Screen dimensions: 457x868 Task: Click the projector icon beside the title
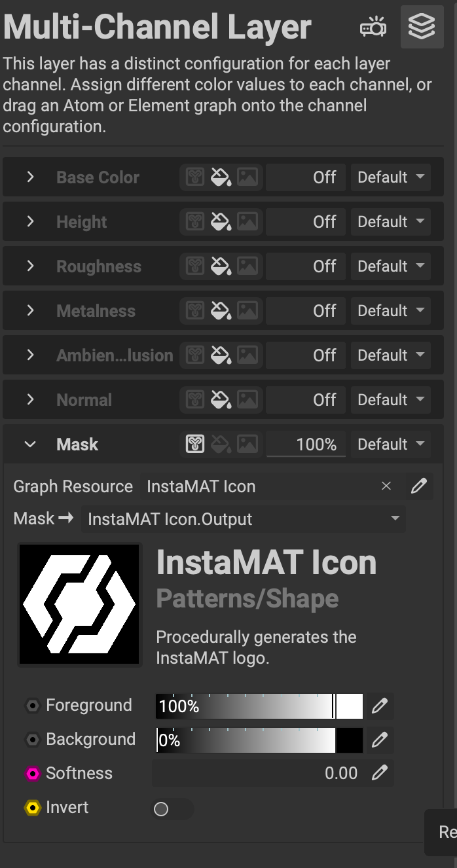point(373,27)
